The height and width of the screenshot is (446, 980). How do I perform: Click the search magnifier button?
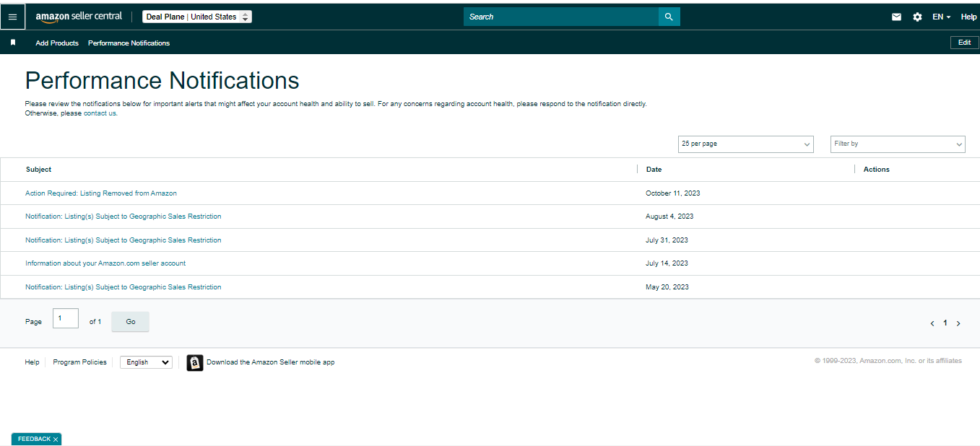click(x=669, y=17)
